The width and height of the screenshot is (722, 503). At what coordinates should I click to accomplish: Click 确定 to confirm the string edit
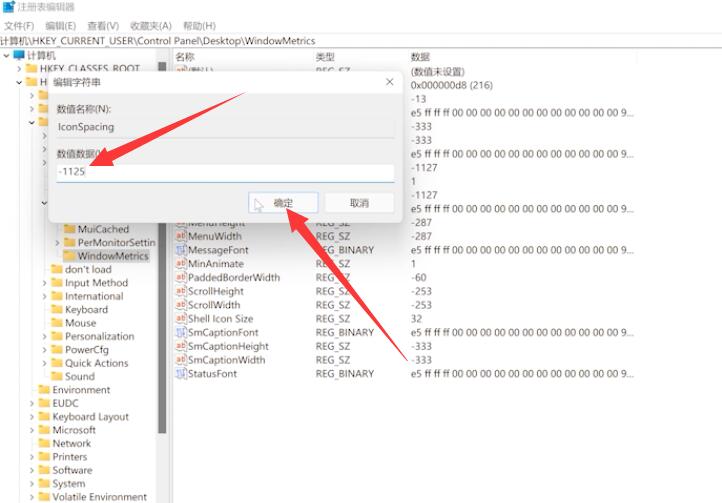[283, 203]
